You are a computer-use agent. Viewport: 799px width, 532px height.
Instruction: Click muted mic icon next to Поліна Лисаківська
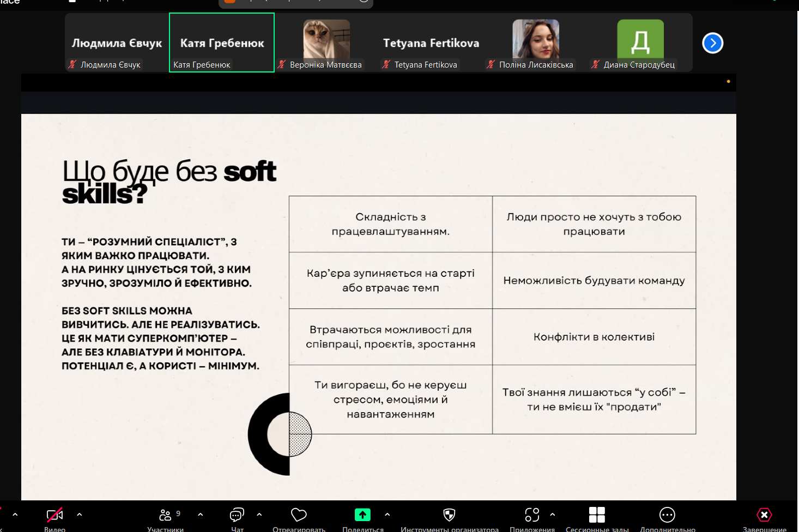[491, 64]
